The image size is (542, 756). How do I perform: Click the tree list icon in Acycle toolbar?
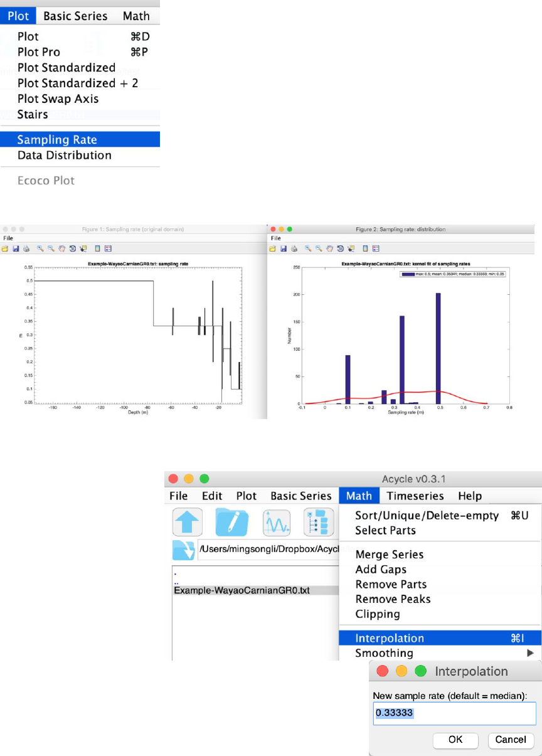tap(319, 522)
